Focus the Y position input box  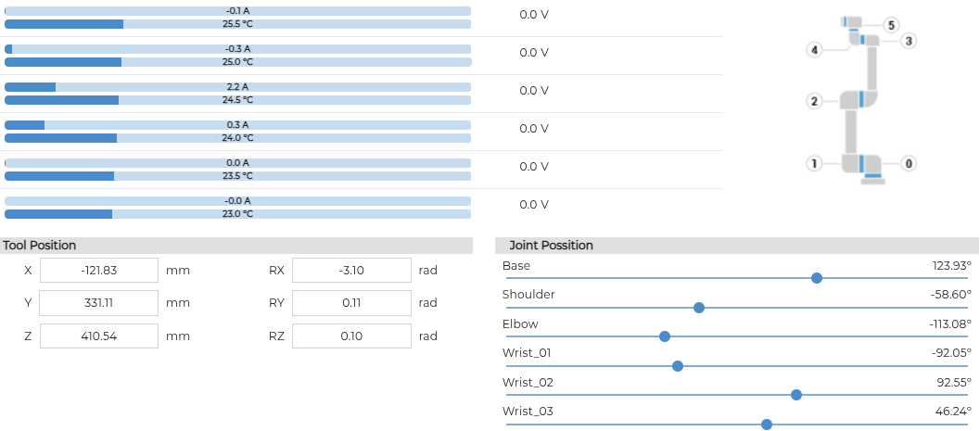point(99,303)
